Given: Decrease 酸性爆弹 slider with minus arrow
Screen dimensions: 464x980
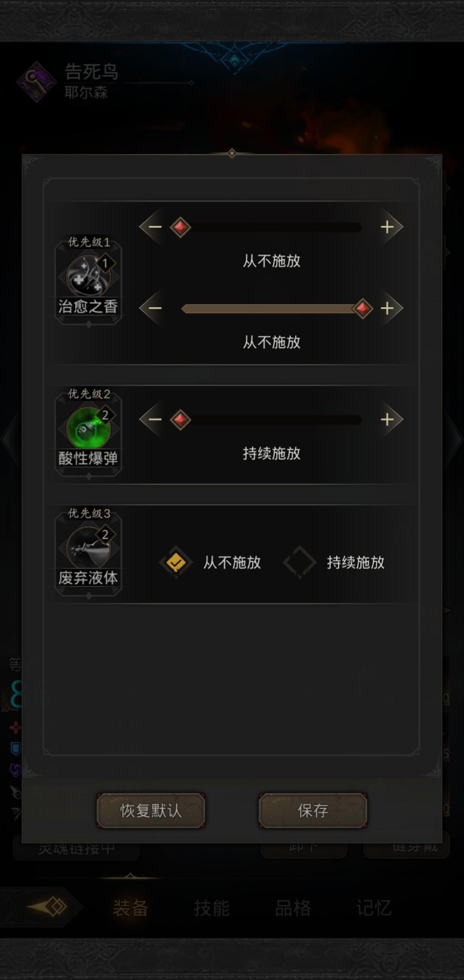Looking at the screenshot, I should click(x=153, y=419).
